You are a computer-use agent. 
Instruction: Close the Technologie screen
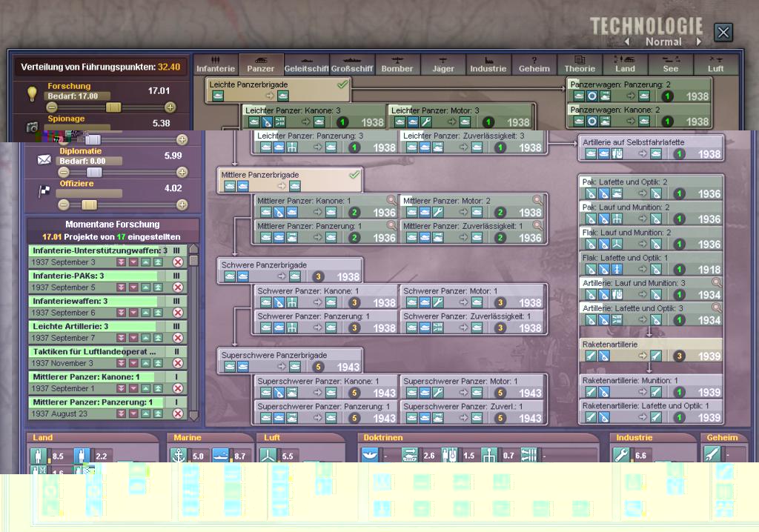(723, 33)
